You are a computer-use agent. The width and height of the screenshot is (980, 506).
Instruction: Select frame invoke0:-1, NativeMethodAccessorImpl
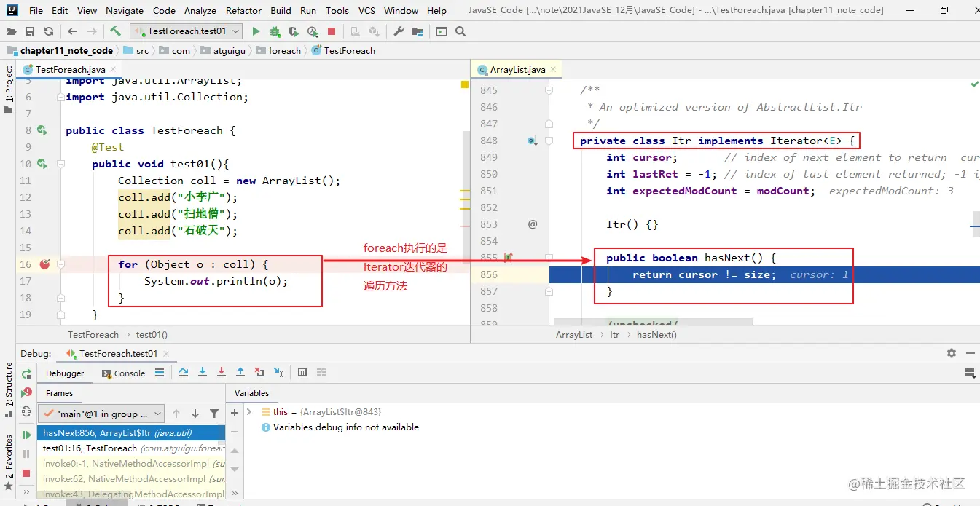coord(131,464)
